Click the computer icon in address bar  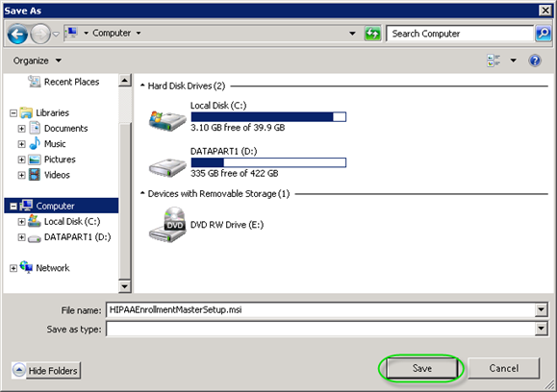coord(72,33)
